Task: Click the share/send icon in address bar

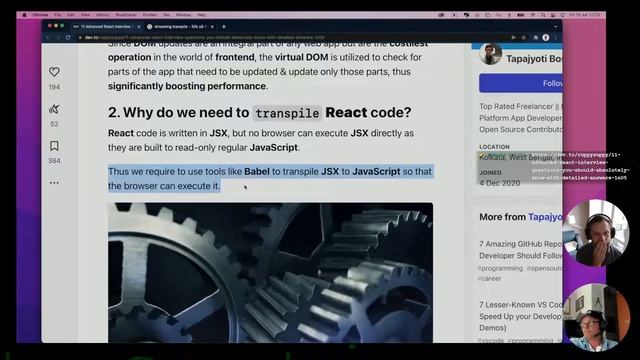Action: [x=513, y=38]
